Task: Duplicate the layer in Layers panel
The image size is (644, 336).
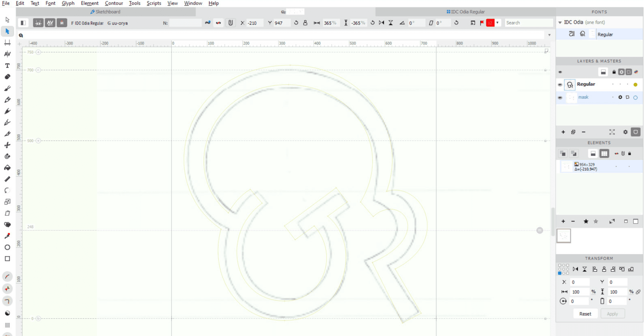Action: (573, 132)
